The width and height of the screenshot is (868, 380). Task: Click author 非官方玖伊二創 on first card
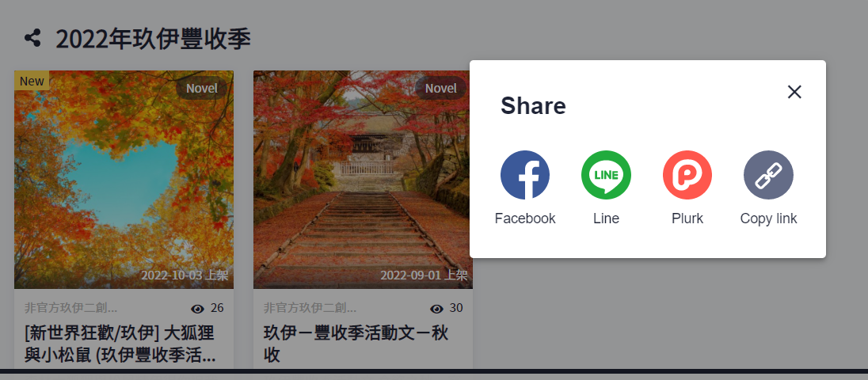(x=70, y=308)
